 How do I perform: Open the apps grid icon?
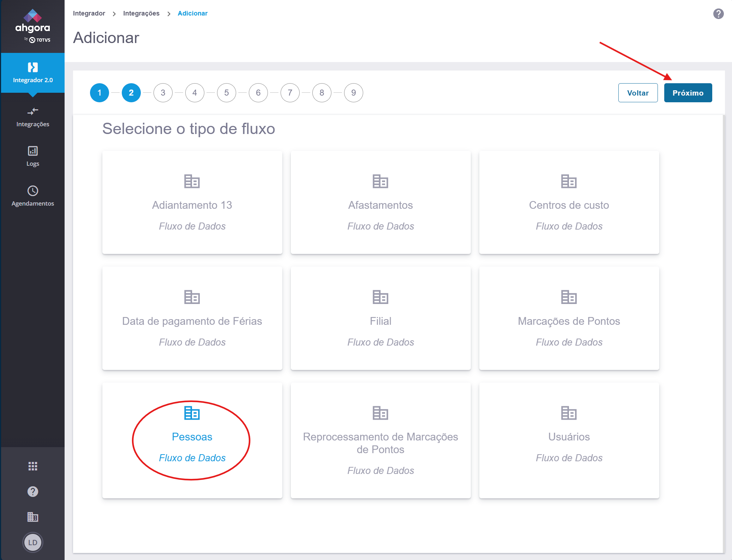[x=33, y=466]
